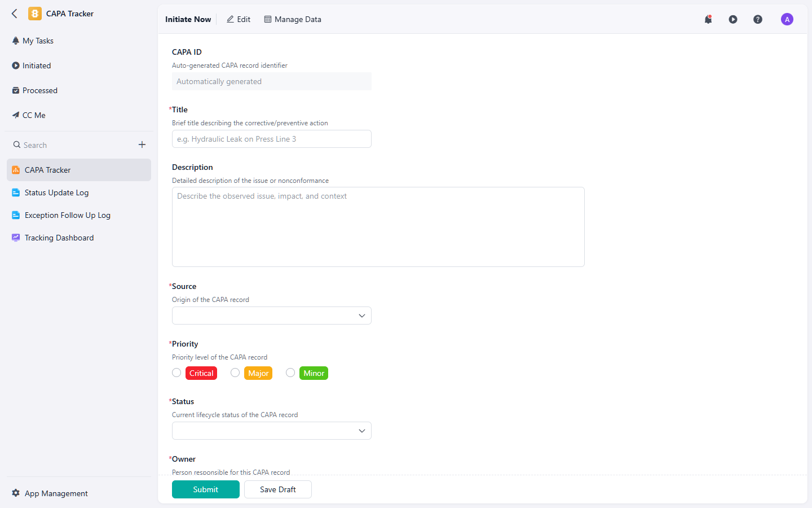Open the notifications bell icon
Screen dimensions: 812x508
708,19
